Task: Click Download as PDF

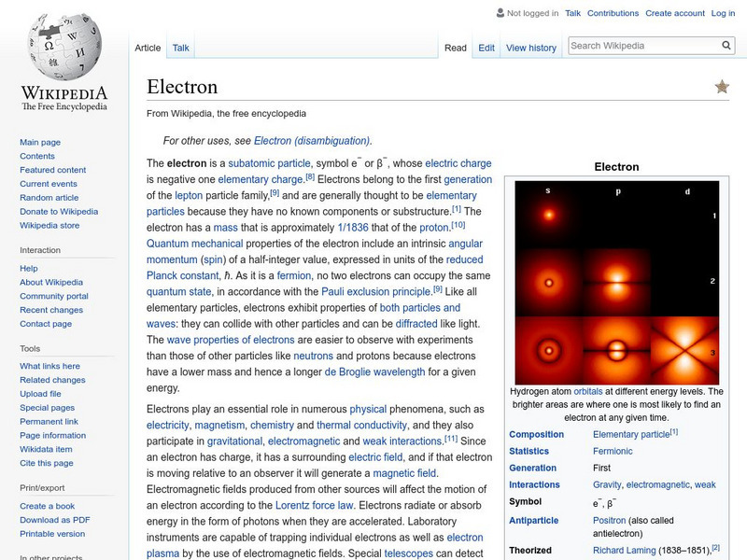Action: pyautogui.click(x=55, y=520)
